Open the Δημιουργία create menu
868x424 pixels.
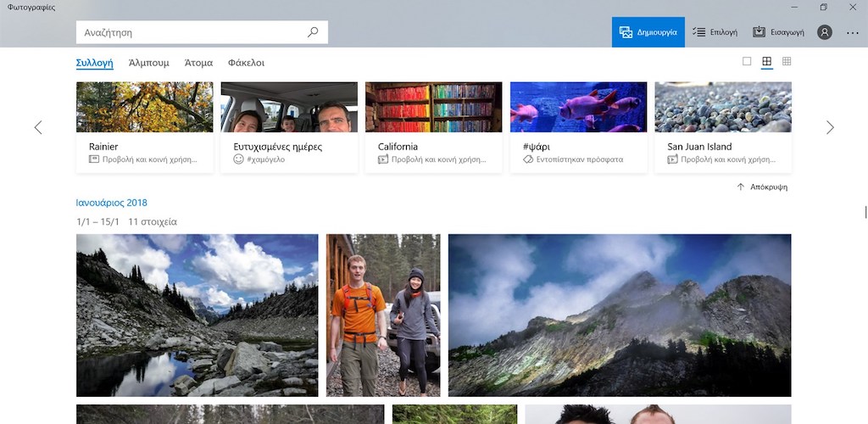[x=648, y=32]
